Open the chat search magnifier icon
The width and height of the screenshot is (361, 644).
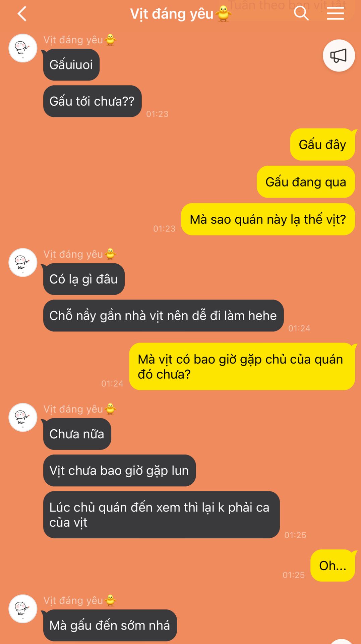coord(301,13)
